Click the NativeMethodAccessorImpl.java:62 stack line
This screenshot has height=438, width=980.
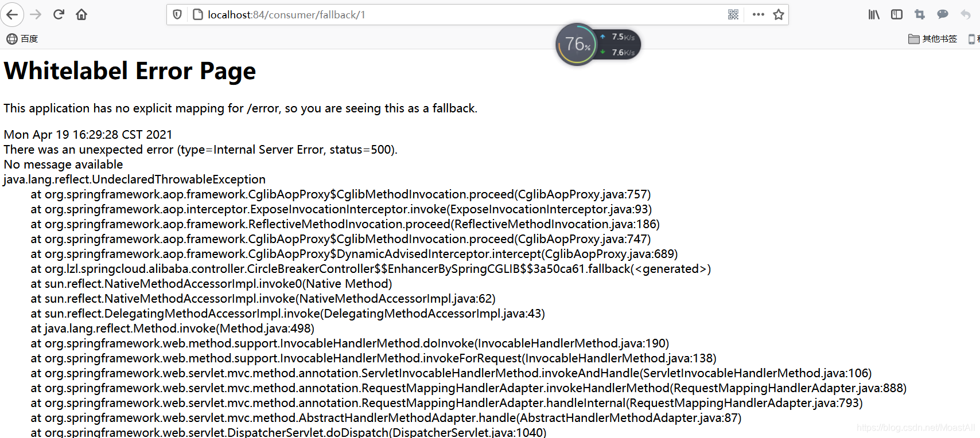[x=263, y=299]
